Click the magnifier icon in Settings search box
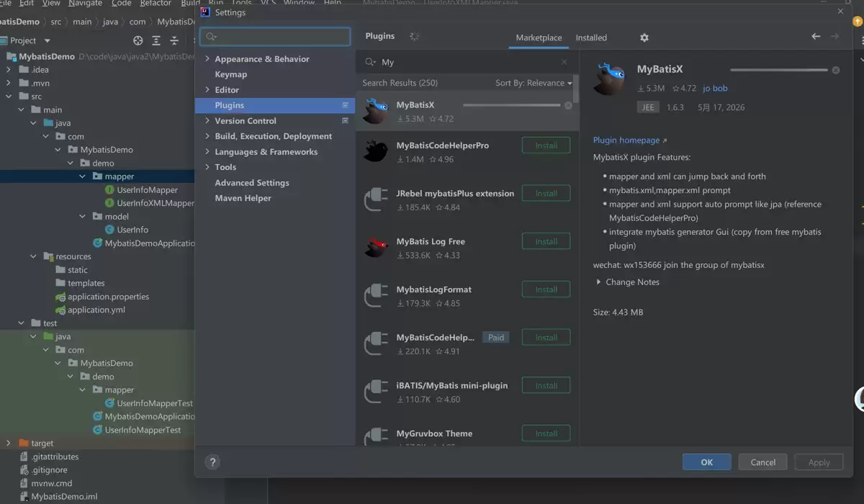 (211, 37)
